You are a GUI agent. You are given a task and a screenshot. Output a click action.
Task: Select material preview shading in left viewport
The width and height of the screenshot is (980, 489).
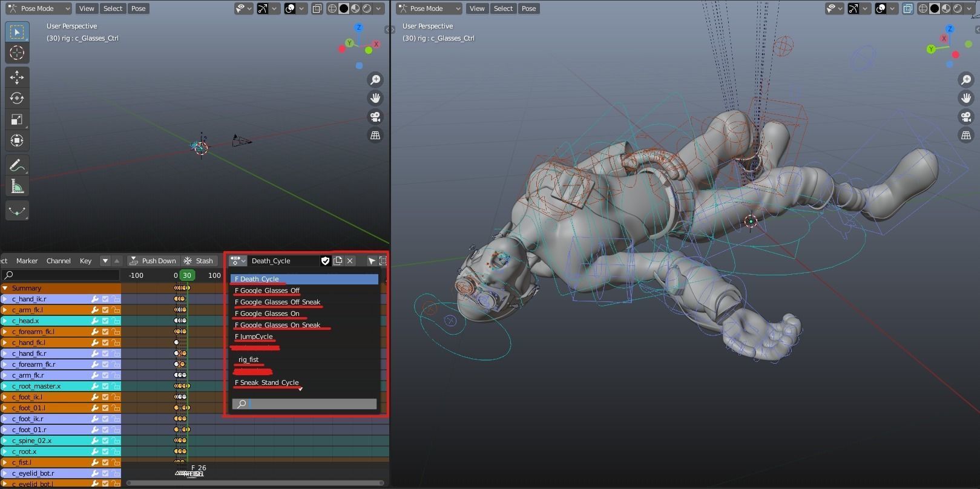pyautogui.click(x=355, y=8)
